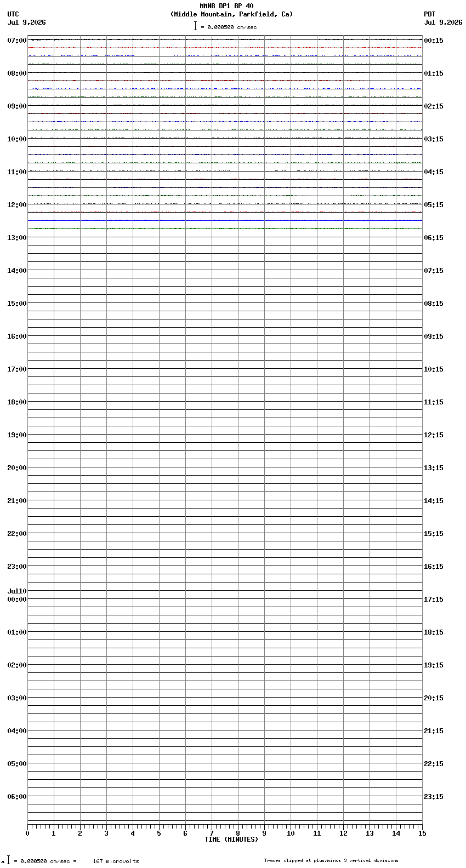Screen dimensions: 466x868
Task: Click the 'PDT' label at top right
Action: (x=430, y=14)
